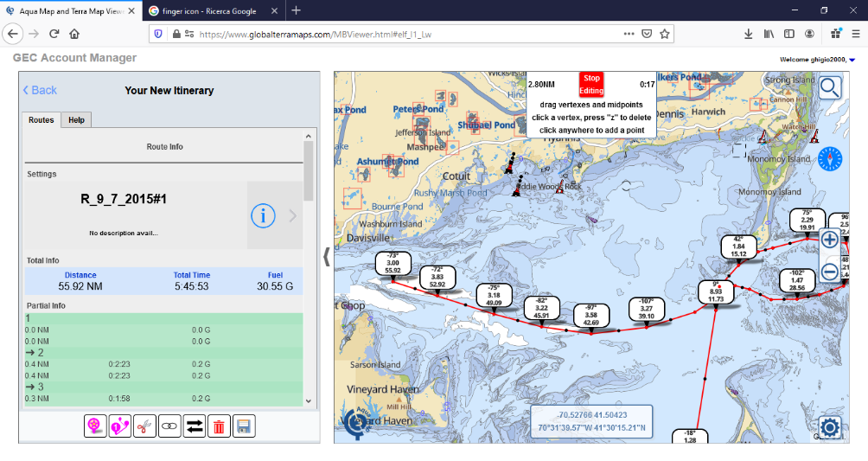
Task: Save route with the floppy disk icon
Action: pos(244,426)
